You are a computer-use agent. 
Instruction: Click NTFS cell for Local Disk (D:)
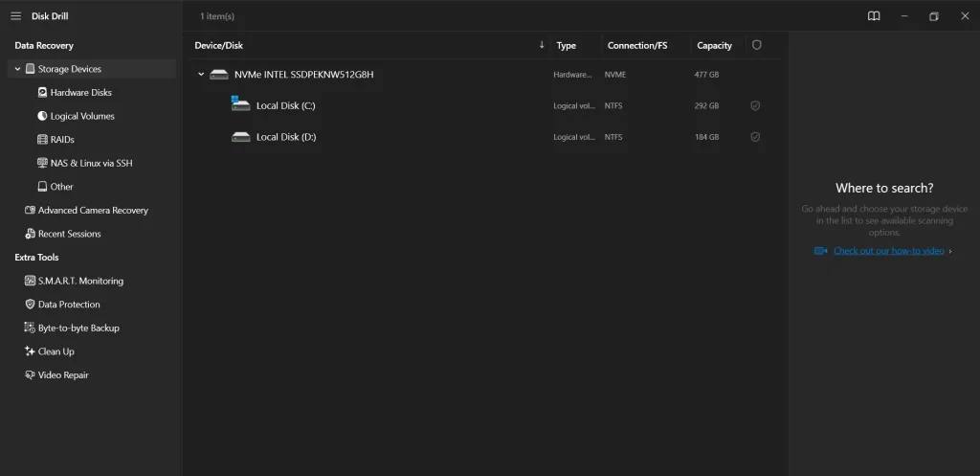click(613, 137)
